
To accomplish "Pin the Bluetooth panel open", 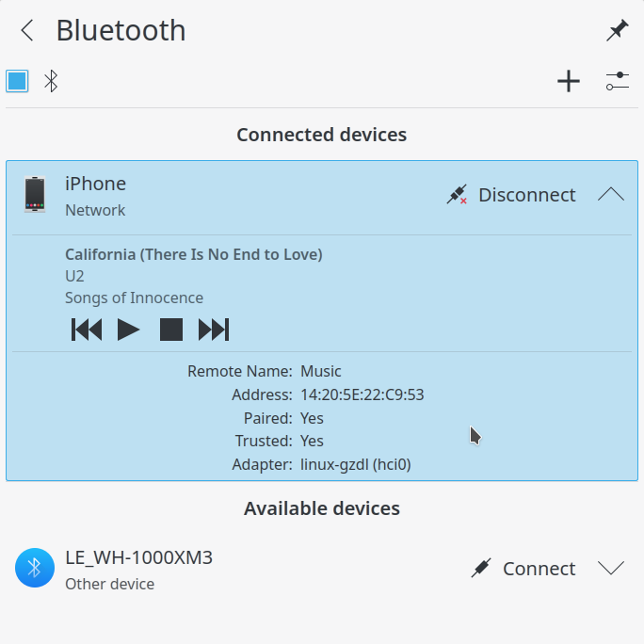I will pyautogui.click(x=618, y=30).
